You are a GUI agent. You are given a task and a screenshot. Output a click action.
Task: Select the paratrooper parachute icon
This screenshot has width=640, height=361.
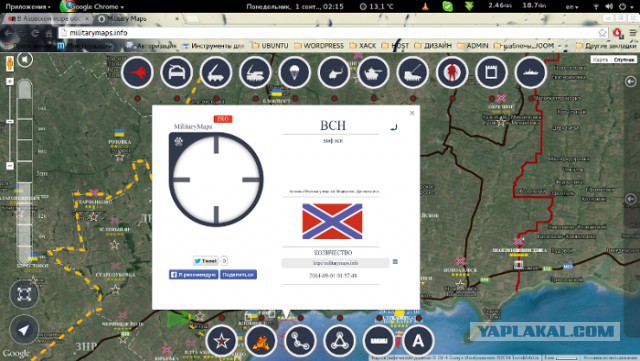tap(295, 73)
